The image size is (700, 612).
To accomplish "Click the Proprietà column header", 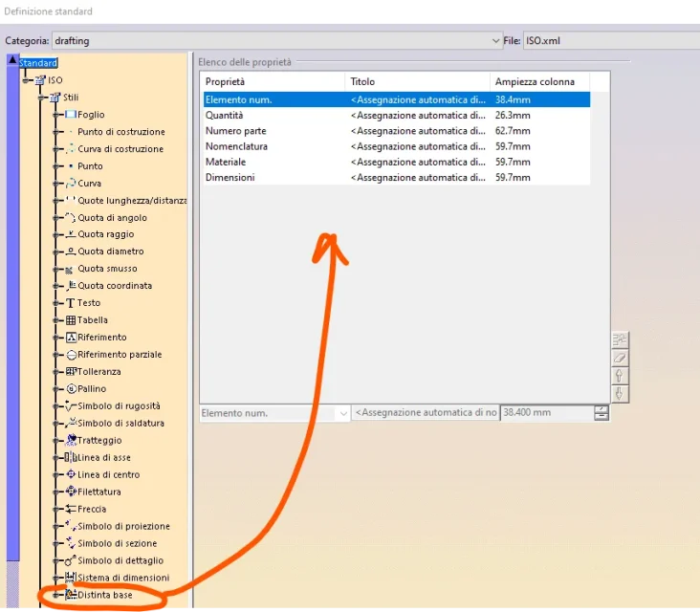I will coord(272,81).
